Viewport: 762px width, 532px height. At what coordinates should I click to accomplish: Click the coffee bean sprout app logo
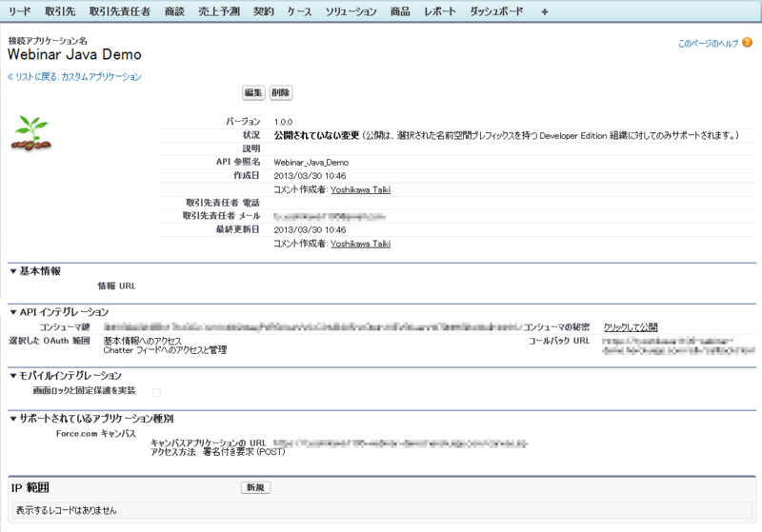pyautogui.click(x=31, y=133)
